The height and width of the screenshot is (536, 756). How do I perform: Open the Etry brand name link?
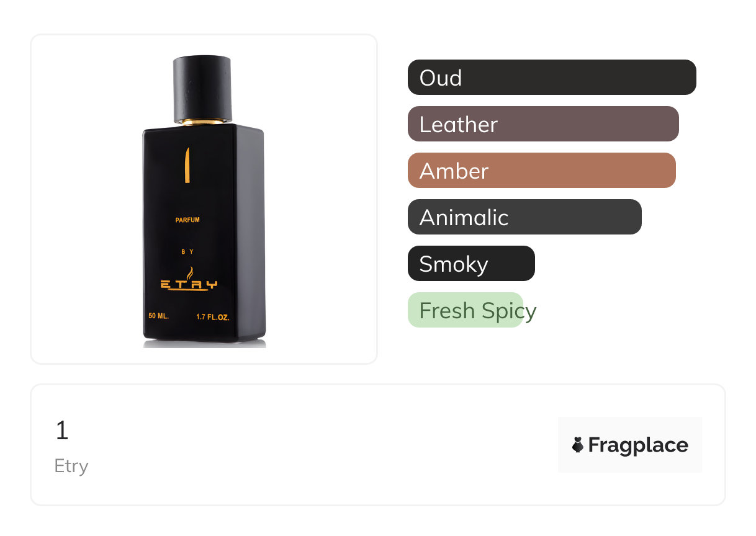[71, 466]
